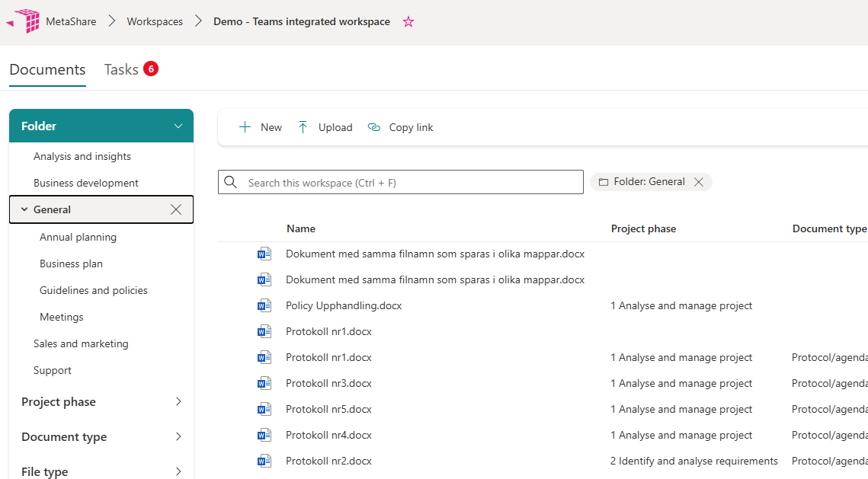
Task: Click Word icon beside Policy Upphandling.docx
Action: tap(264, 306)
